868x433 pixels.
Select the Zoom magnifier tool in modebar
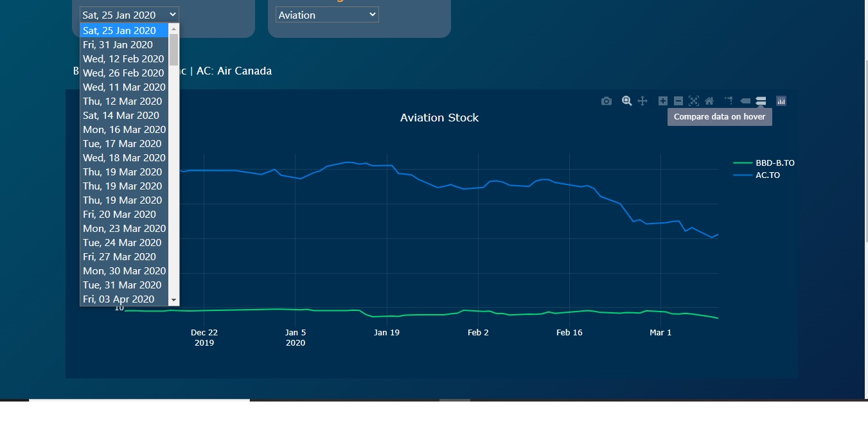coord(626,101)
